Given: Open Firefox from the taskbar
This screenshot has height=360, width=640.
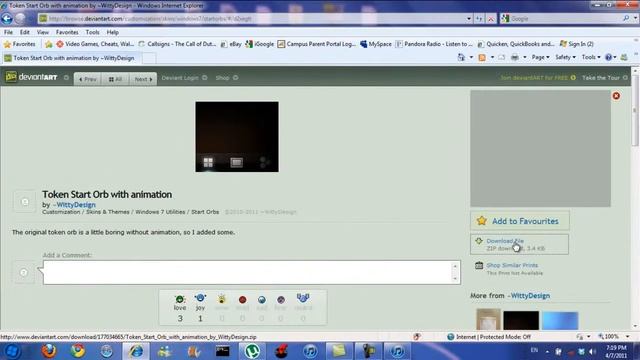Looking at the screenshot, I should 49,351.
